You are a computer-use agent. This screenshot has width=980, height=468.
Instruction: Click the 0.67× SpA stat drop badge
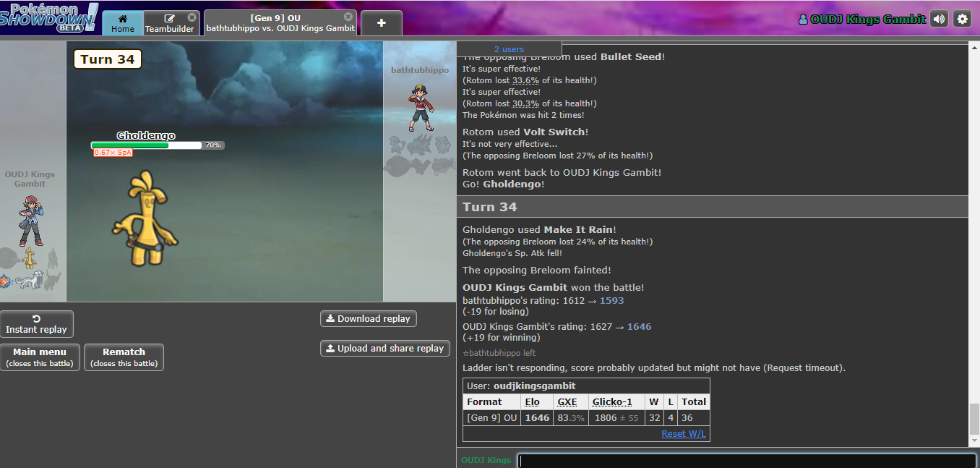113,153
